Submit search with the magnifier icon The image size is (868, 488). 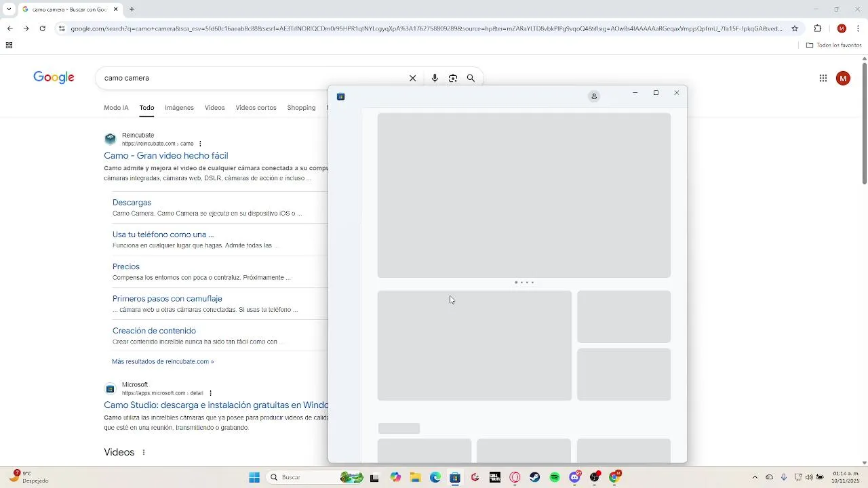click(471, 78)
